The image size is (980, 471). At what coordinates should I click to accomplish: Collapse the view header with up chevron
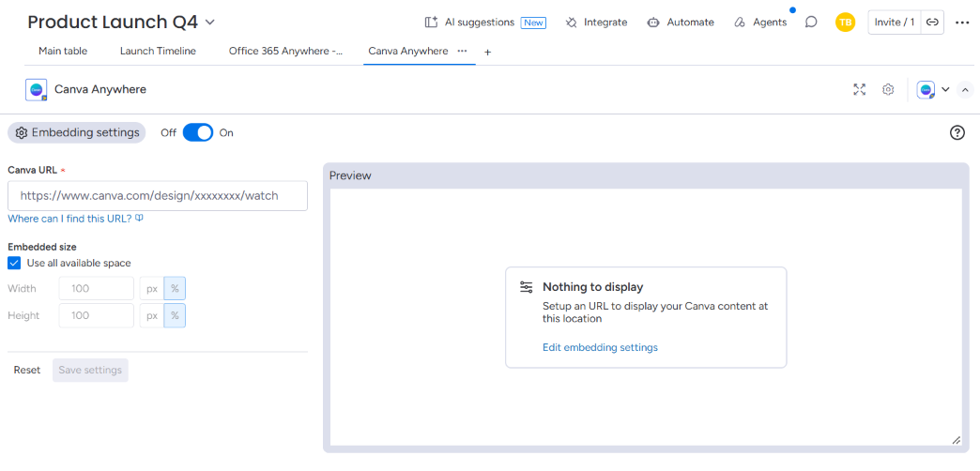pyautogui.click(x=965, y=90)
